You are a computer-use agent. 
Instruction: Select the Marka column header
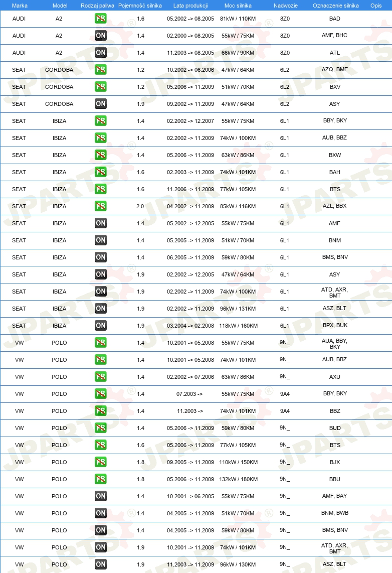(x=20, y=6)
